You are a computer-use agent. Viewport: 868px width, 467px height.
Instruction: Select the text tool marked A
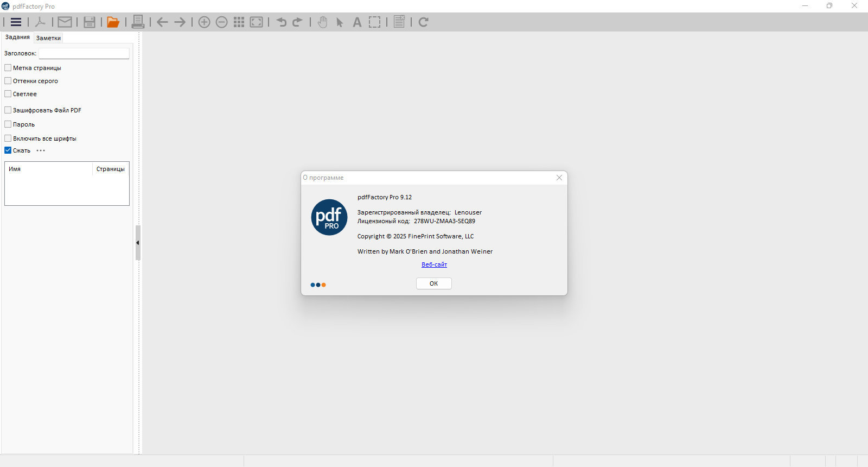(x=357, y=22)
